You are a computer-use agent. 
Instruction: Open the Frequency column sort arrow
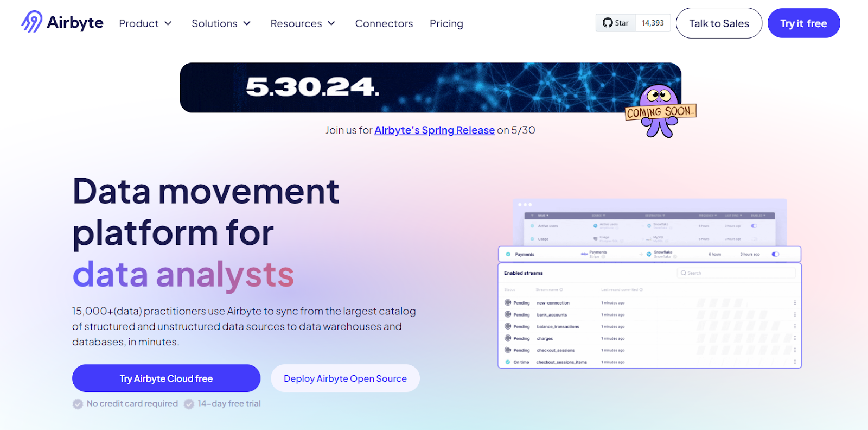point(716,216)
